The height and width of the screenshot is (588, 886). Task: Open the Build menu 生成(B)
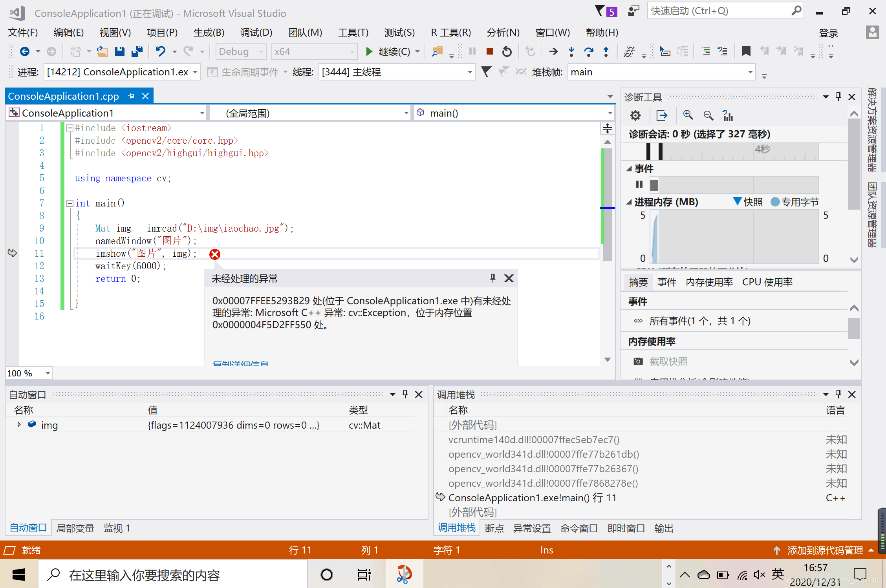(x=209, y=33)
